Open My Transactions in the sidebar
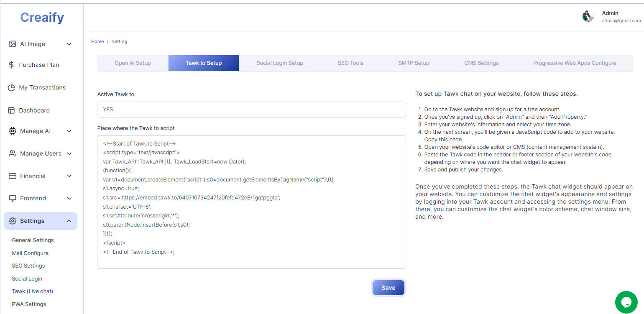Viewport: 644px width, 314px height. [42, 87]
